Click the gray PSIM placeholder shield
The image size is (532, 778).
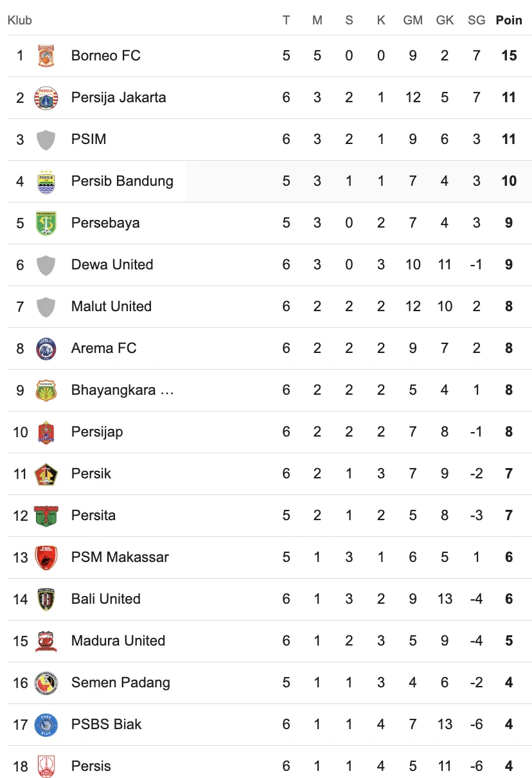46,140
